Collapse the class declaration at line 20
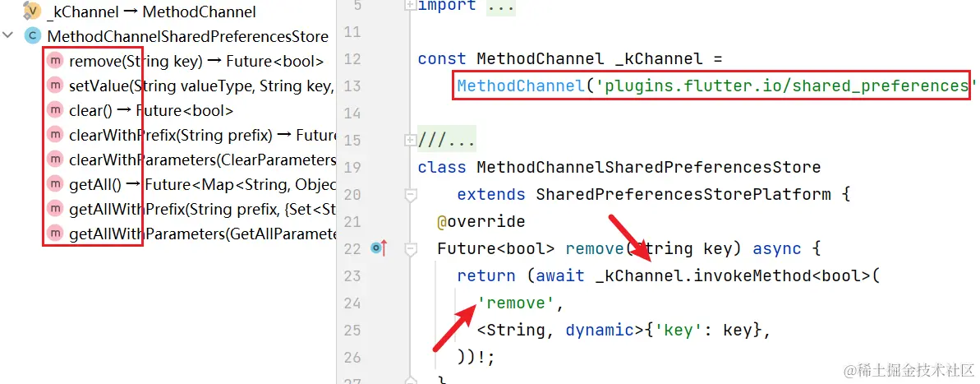Viewport: 980px width, 384px height. (411, 196)
